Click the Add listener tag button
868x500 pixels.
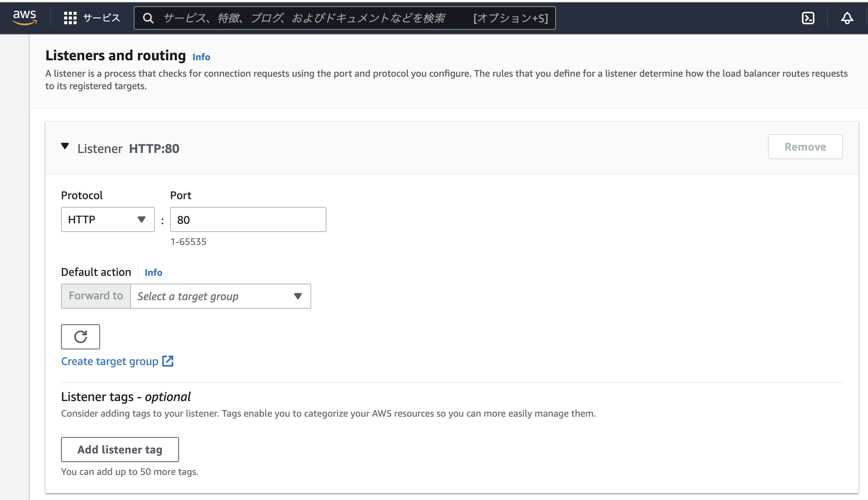click(120, 450)
